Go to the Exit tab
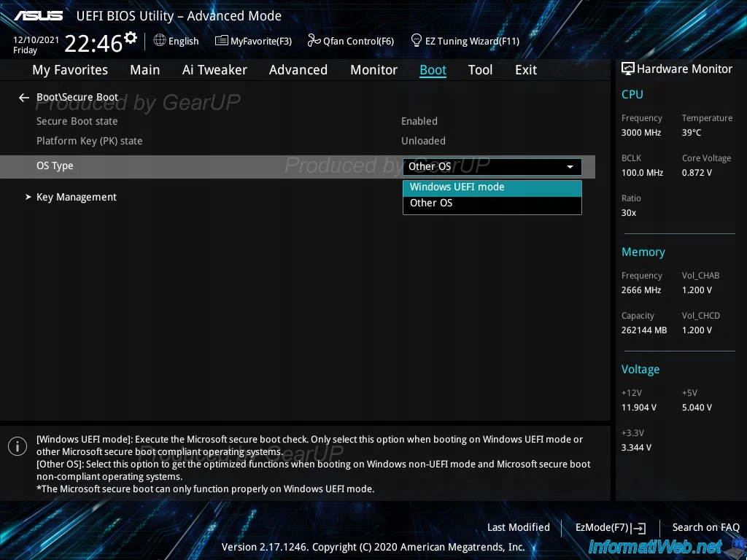The width and height of the screenshot is (747, 560). tap(526, 70)
